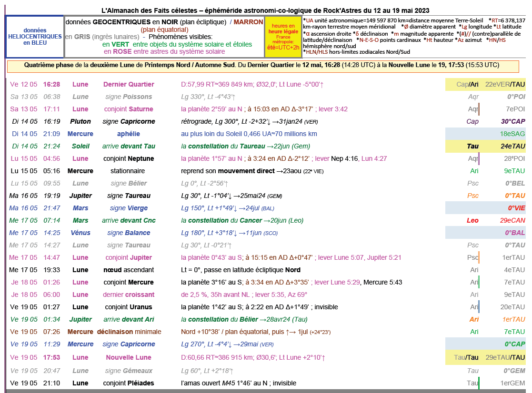Click the 'Nouvelle Lune' event on 19 May
532x393 pixels.
coord(128,358)
